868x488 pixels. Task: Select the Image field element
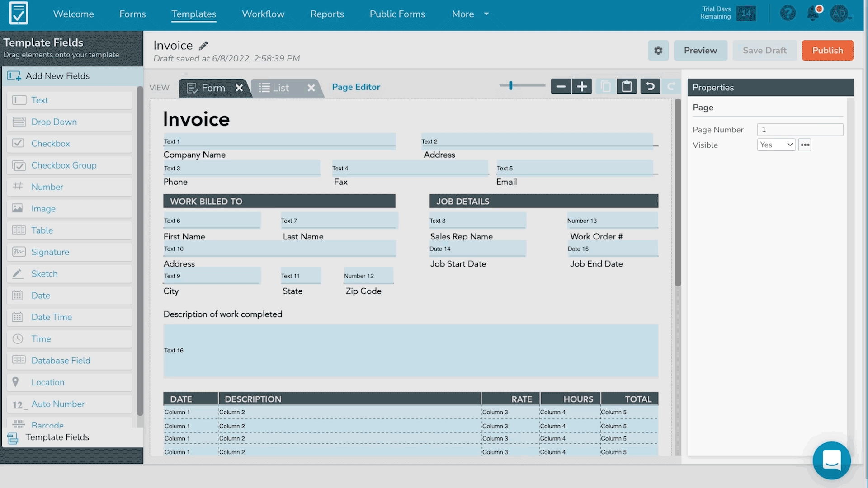(x=69, y=209)
